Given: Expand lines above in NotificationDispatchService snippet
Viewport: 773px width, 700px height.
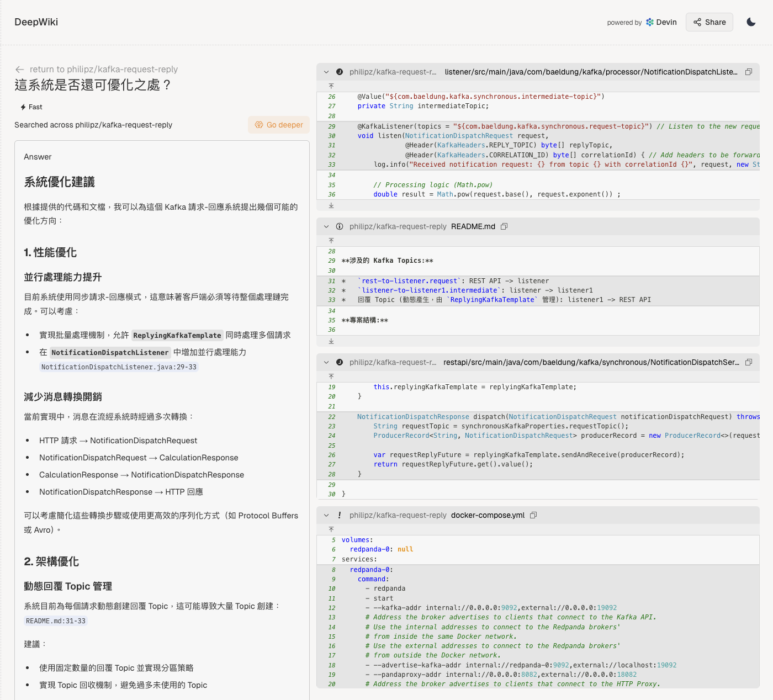Looking at the screenshot, I should coord(331,376).
